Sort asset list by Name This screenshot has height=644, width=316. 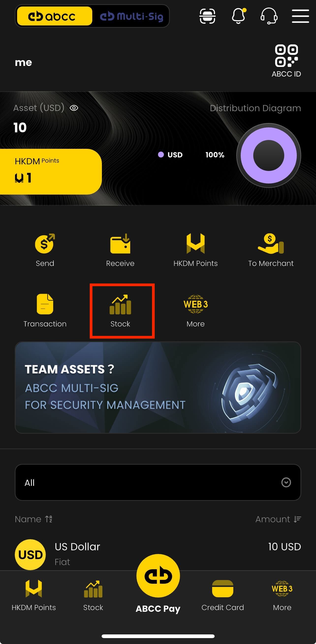click(33, 519)
